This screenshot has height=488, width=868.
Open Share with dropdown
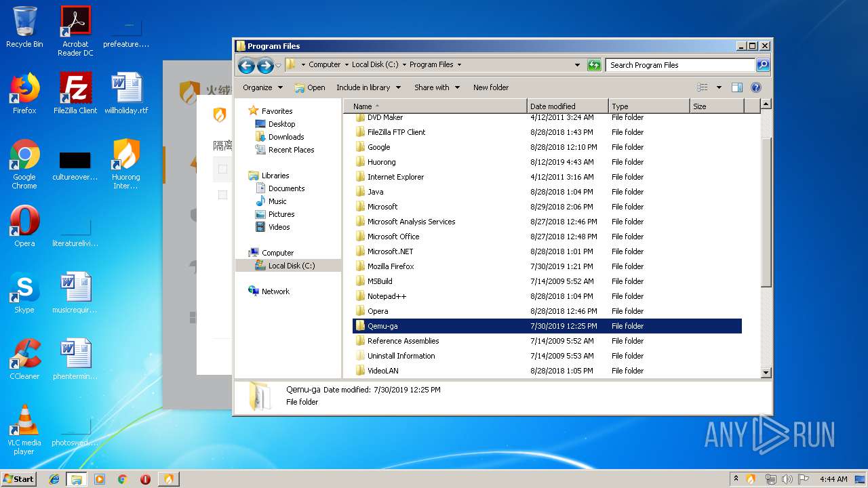437,87
